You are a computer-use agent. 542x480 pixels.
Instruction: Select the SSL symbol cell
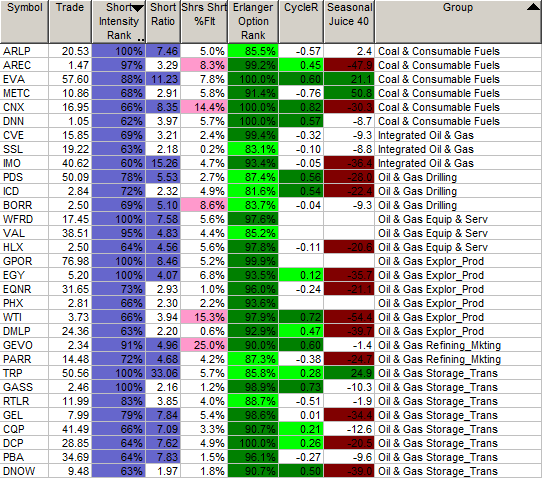[24, 149]
